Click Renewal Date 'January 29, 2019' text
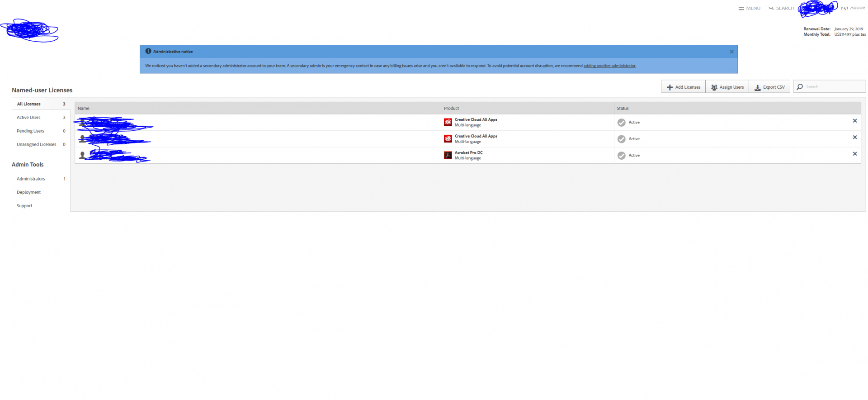This screenshot has width=868, height=400. (x=849, y=29)
